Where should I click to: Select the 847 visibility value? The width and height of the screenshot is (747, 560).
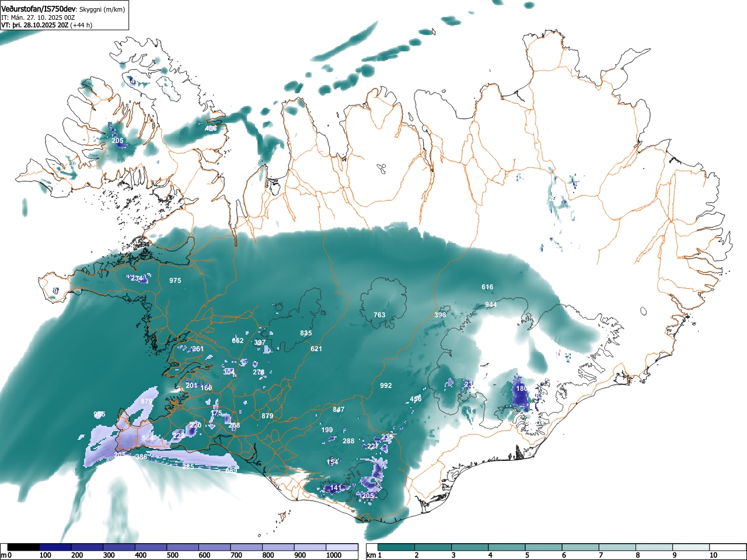click(x=338, y=409)
